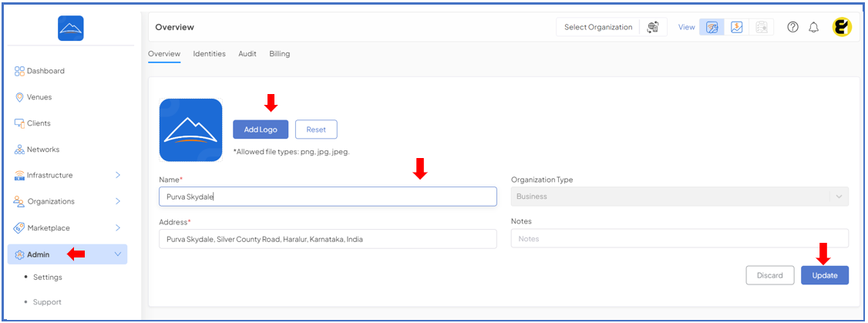Click the View label in header

pyautogui.click(x=686, y=27)
